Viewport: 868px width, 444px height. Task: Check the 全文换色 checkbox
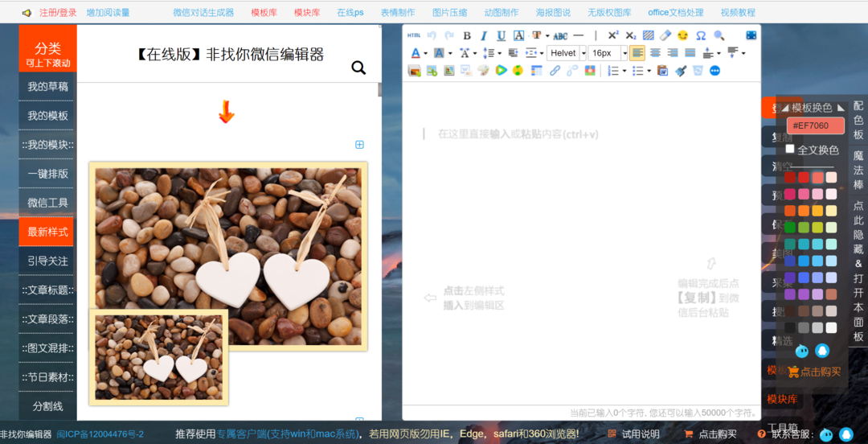click(x=790, y=149)
